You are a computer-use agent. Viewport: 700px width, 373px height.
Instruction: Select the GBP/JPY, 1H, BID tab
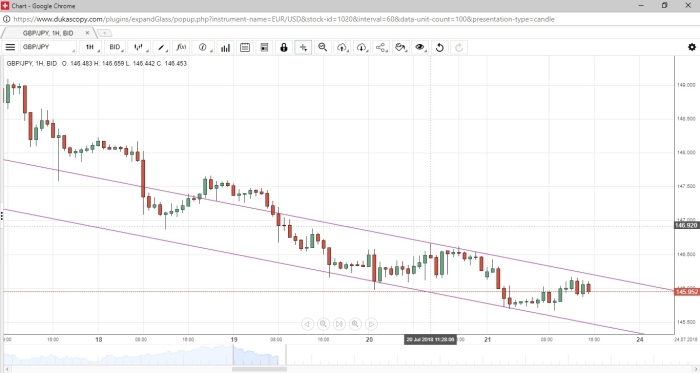pyautogui.click(x=48, y=33)
